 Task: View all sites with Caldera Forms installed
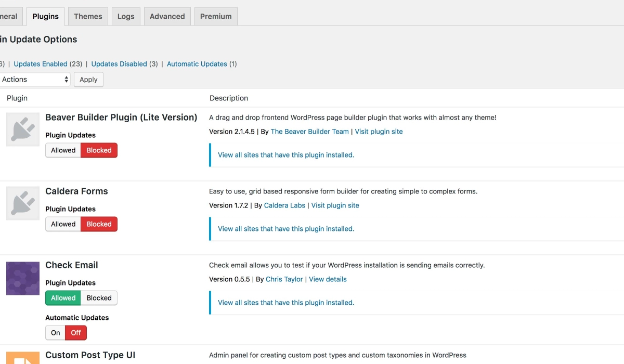(286, 229)
